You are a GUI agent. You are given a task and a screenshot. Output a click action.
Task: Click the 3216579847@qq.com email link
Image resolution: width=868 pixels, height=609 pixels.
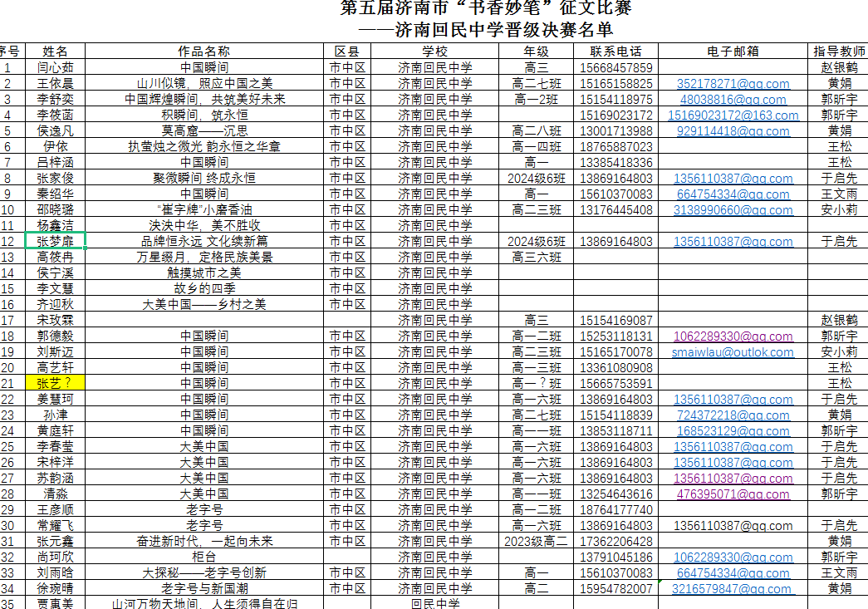(x=733, y=589)
